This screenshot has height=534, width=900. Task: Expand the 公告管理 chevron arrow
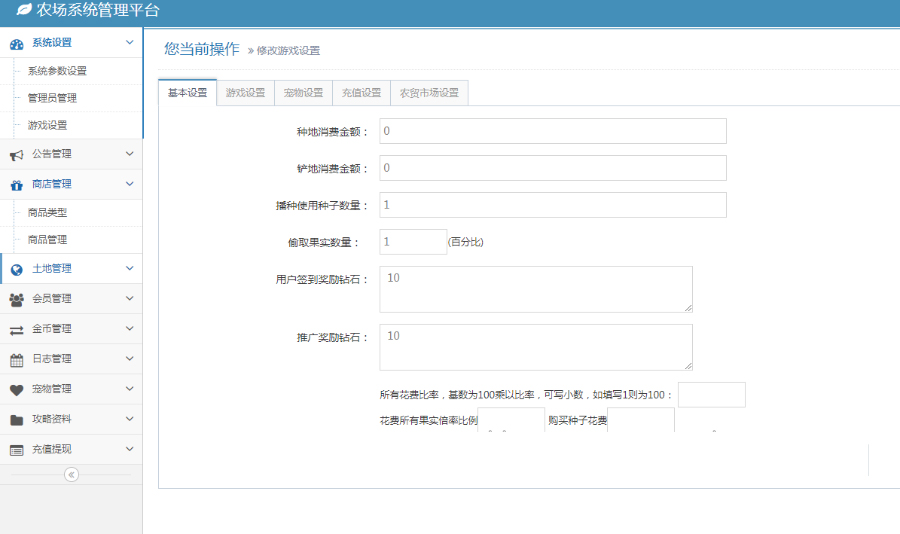(129, 154)
